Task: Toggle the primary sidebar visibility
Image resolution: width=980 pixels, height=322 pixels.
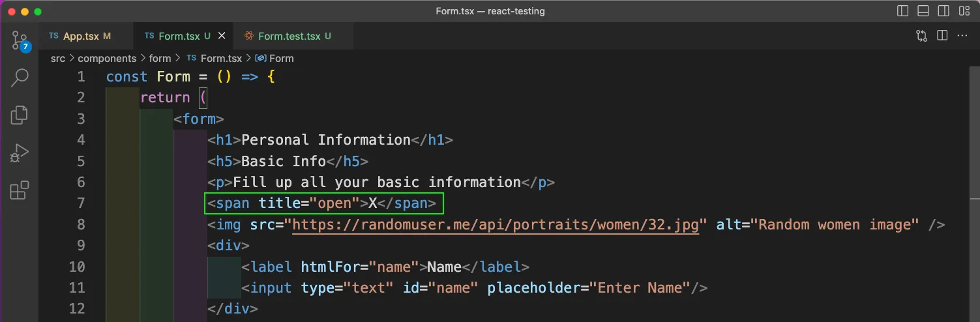Action: [x=903, y=11]
